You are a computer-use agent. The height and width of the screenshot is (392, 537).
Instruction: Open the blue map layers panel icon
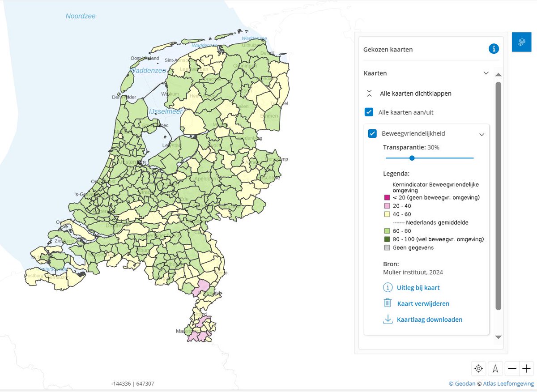coord(521,42)
